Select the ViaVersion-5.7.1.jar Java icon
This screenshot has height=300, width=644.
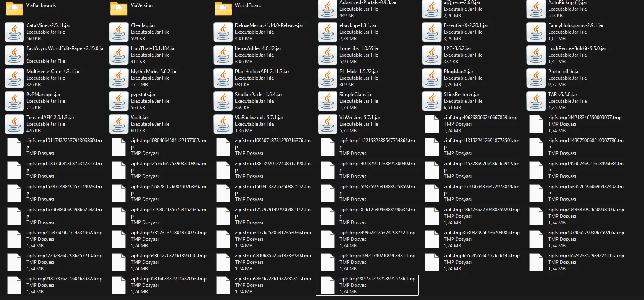point(328,124)
